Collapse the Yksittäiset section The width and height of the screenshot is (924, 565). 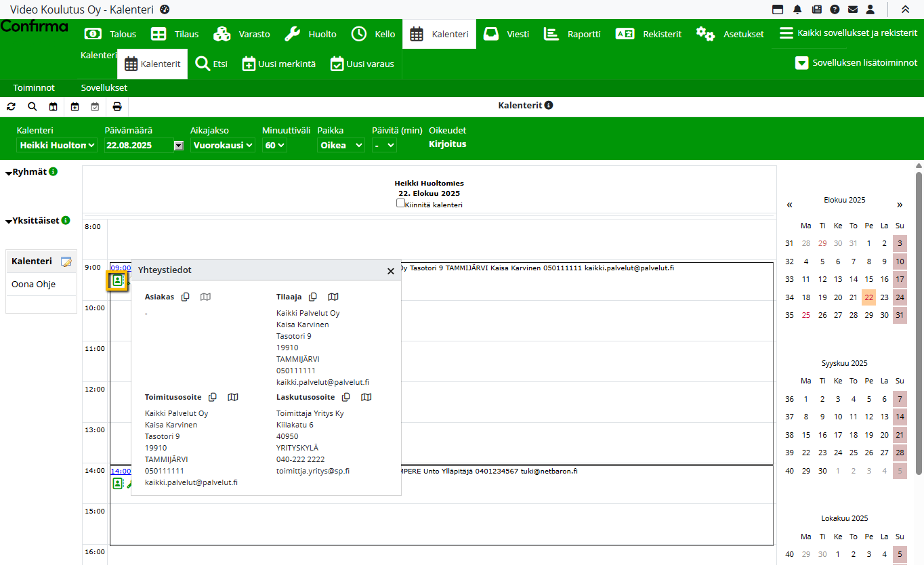click(9, 221)
